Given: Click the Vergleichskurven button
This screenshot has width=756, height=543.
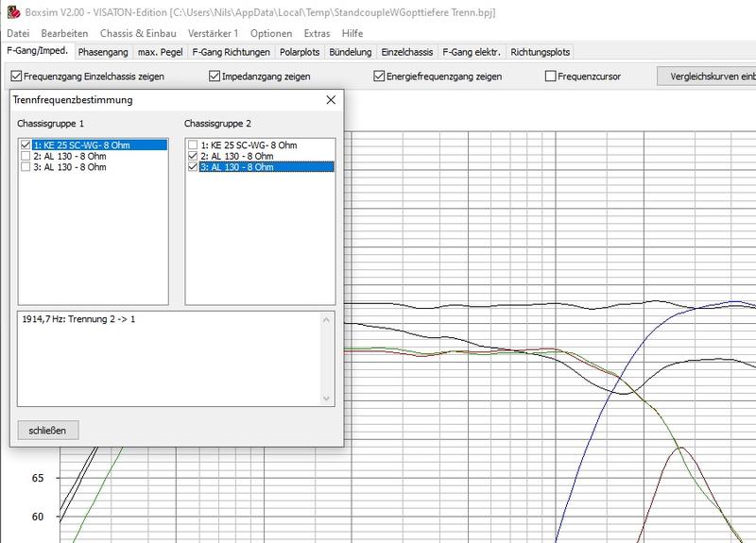Looking at the screenshot, I should coord(709,76).
